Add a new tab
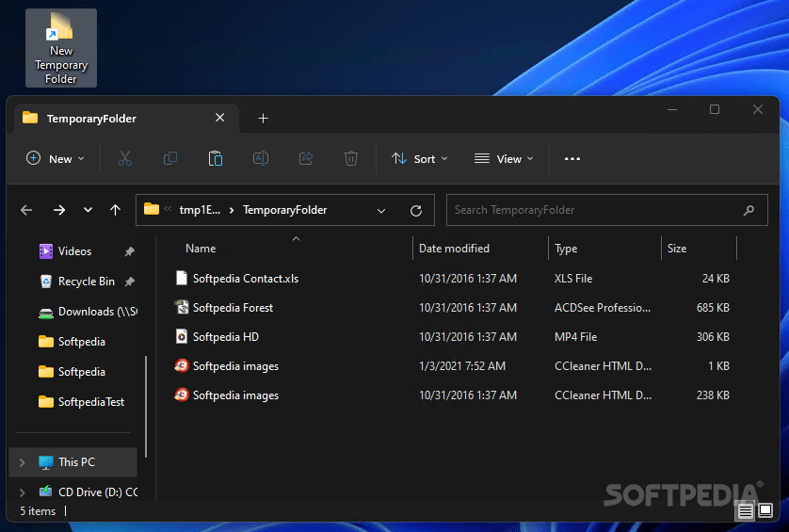This screenshot has height=532, width=789. (x=263, y=119)
